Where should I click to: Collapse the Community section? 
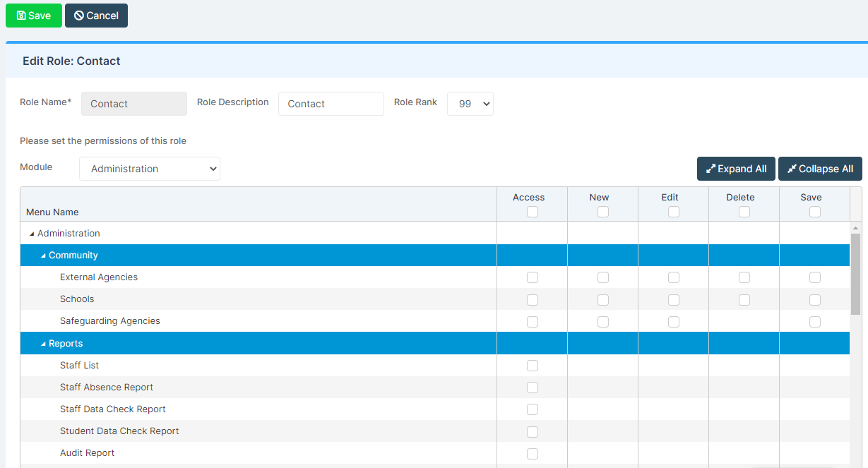click(43, 255)
